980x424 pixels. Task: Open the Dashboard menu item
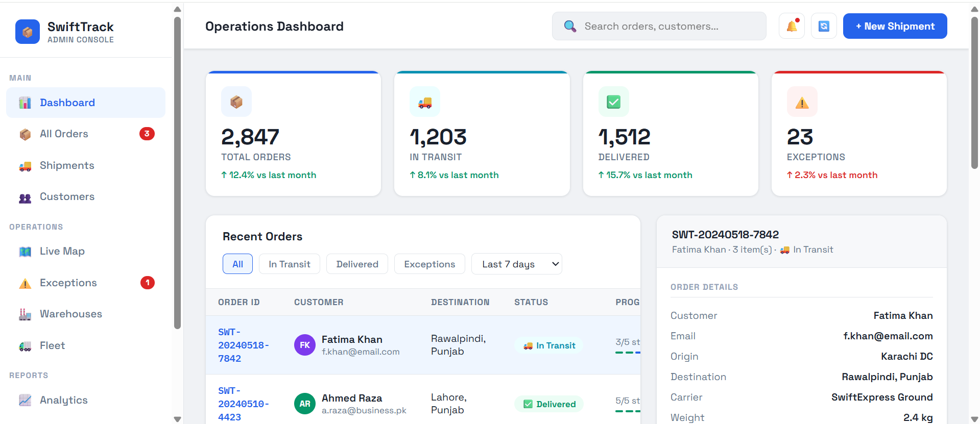click(x=86, y=103)
